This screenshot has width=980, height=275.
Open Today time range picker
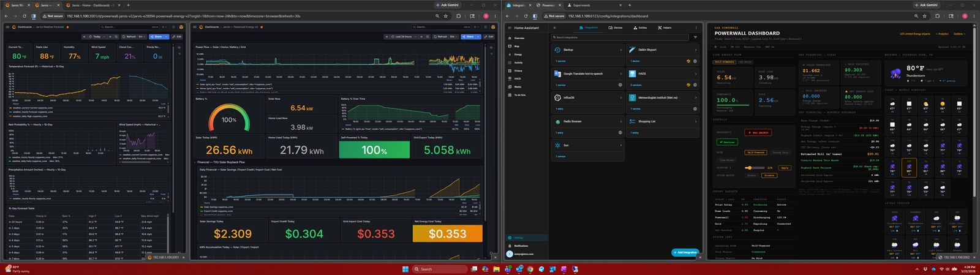[x=97, y=37]
